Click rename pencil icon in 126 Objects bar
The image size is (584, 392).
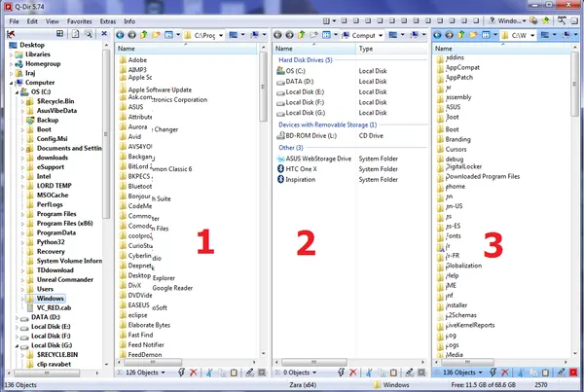pos(249,373)
